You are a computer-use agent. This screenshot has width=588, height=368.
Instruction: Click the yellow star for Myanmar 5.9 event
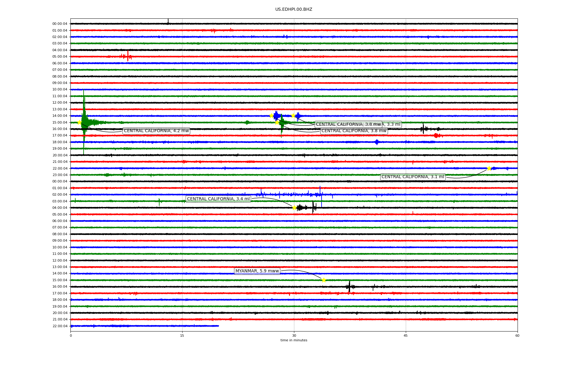[x=324, y=280]
